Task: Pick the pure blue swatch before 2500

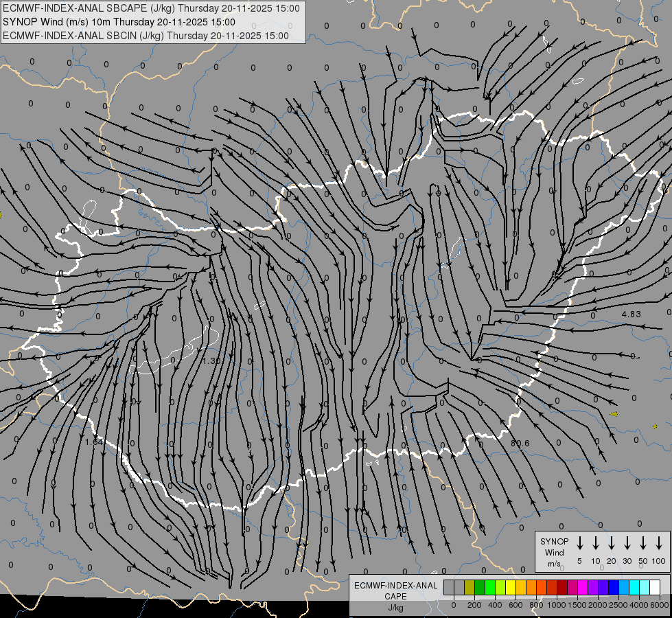Action: [613, 587]
